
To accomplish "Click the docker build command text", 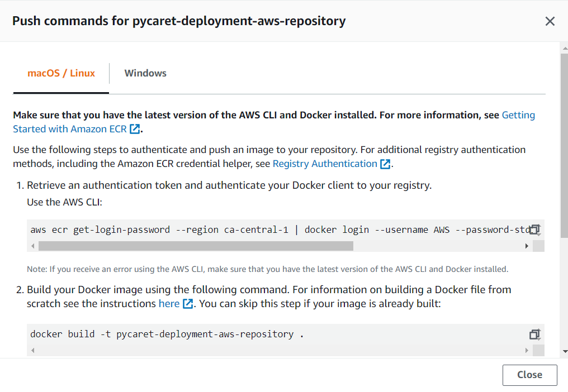I will click(x=167, y=334).
